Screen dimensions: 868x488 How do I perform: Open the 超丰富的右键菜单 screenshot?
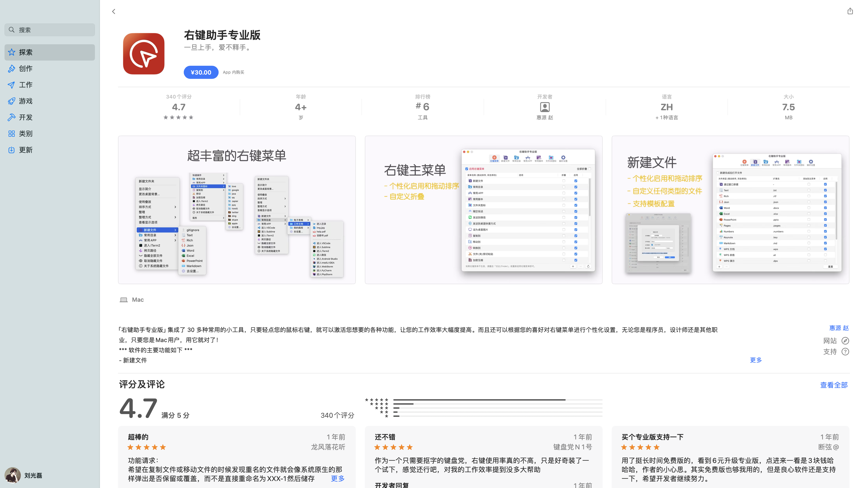coord(236,210)
